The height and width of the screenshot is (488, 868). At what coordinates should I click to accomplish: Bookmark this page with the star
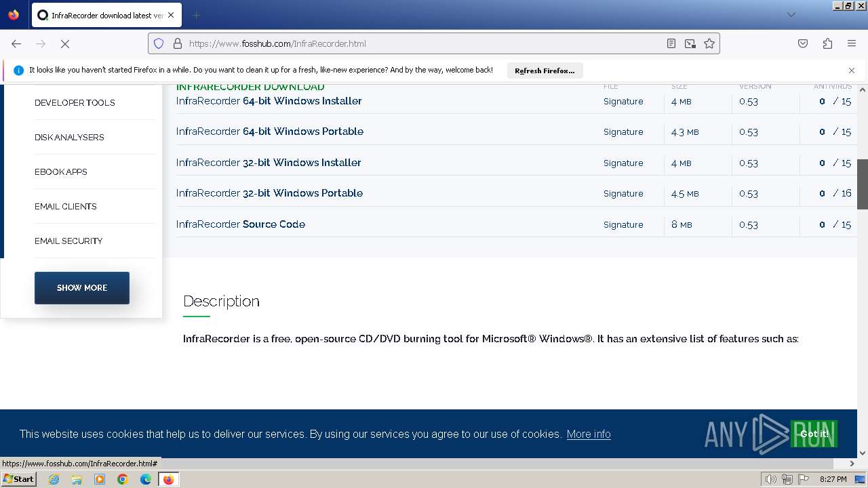709,43
